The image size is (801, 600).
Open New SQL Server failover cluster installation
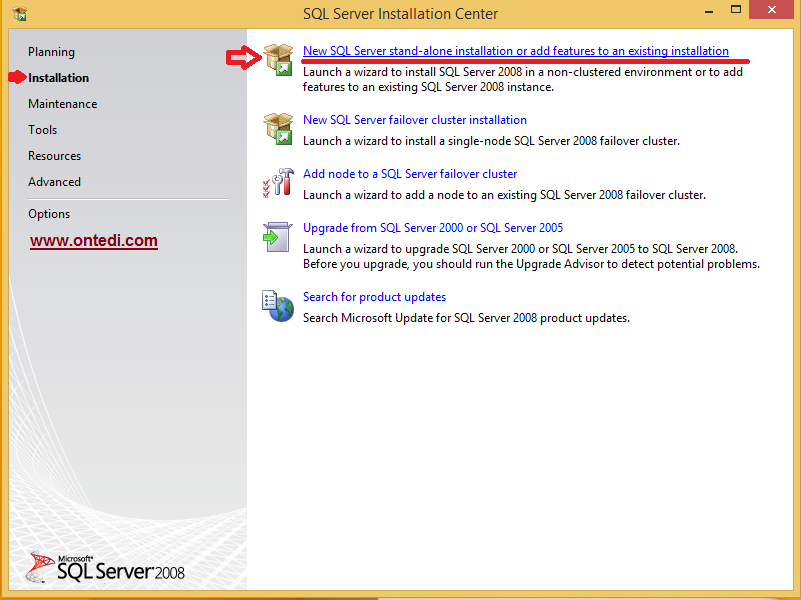tap(415, 120)
